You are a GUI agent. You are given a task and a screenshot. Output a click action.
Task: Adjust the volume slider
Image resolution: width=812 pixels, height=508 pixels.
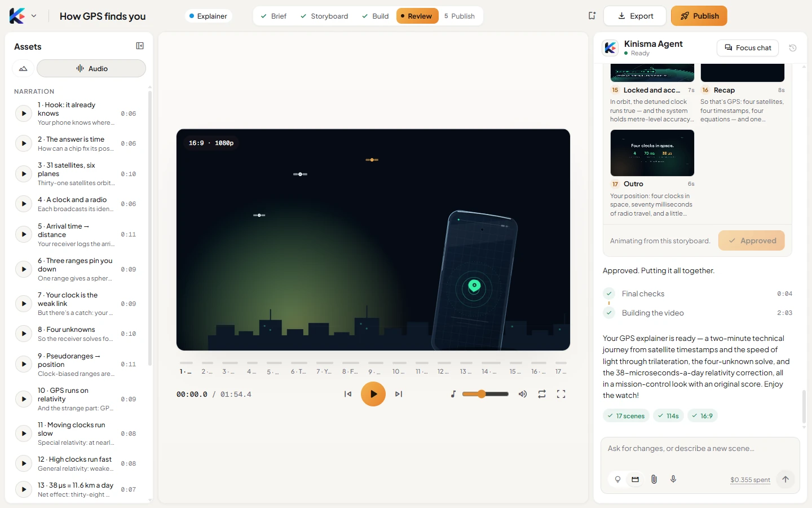pyautogui.click(x=486, y=394)
